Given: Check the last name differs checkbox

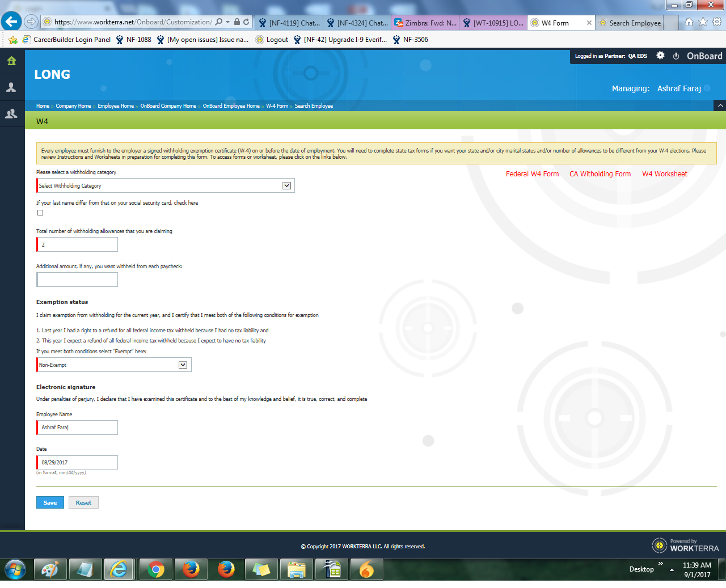Looking at the screenshot, I should click(40, 213).
